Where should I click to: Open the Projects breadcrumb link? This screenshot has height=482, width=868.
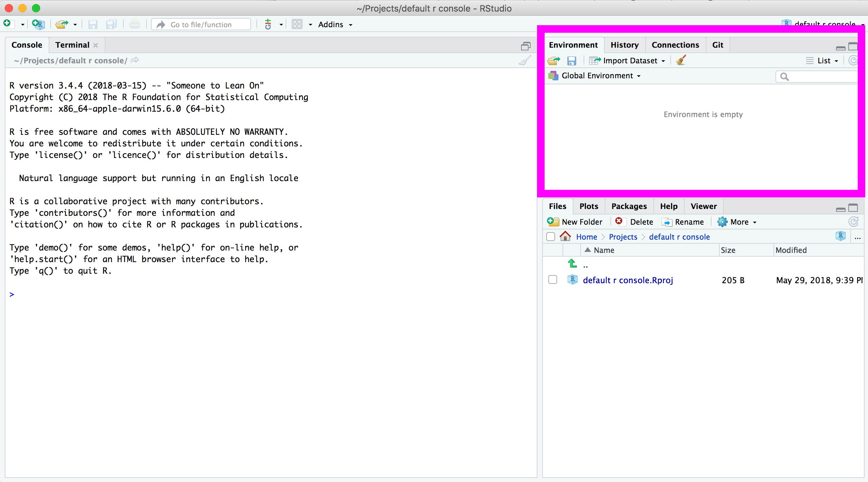623,237
